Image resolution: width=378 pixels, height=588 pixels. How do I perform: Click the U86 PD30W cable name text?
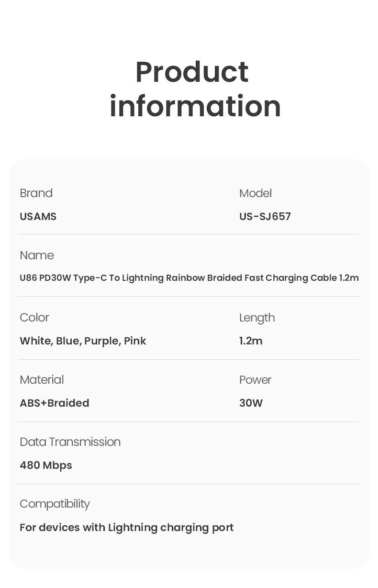point(189,278)
